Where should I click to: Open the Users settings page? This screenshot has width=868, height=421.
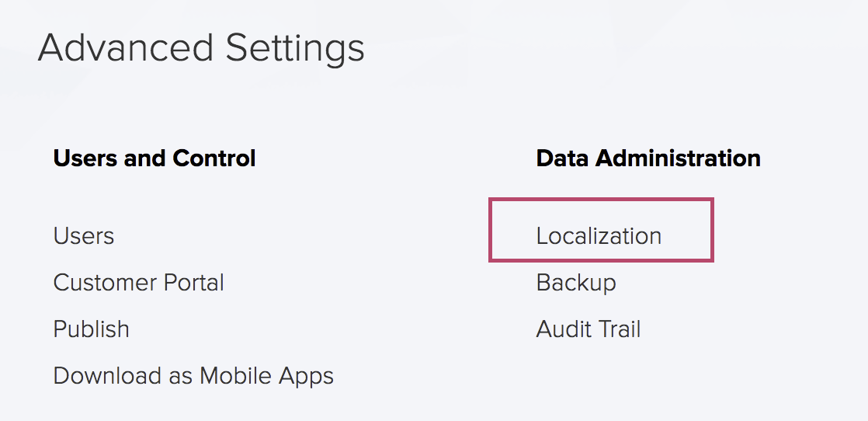(84, 236)
